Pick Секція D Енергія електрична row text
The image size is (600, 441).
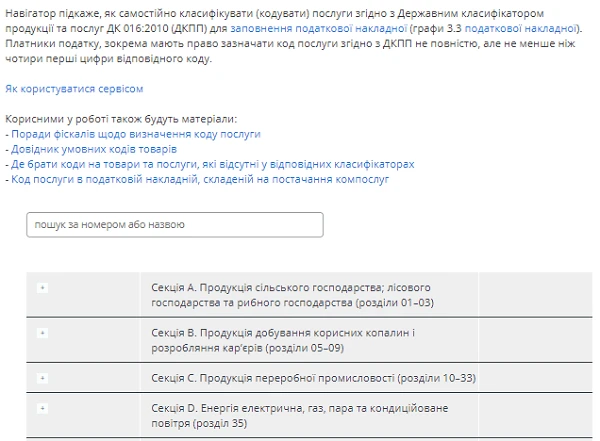pyautogui.click(x=300, y=416)
